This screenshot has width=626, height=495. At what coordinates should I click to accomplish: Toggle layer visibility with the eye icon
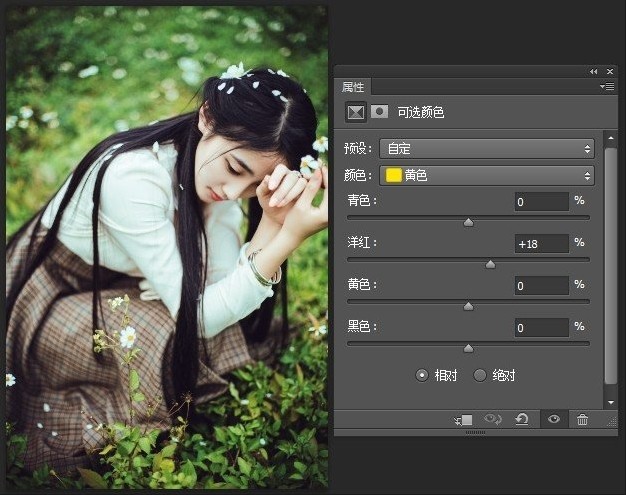[554, 419]
